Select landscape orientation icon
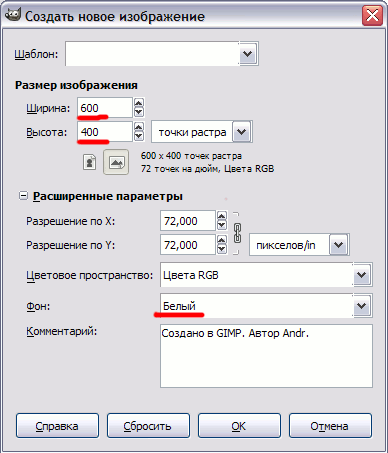The image size is (388, 453). click(116, 162)
